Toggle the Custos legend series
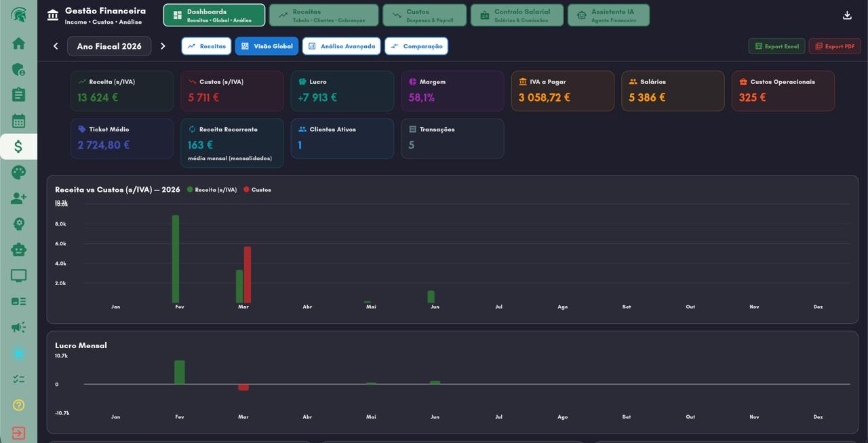Screen dimensions: 868x443 (257, 190)
